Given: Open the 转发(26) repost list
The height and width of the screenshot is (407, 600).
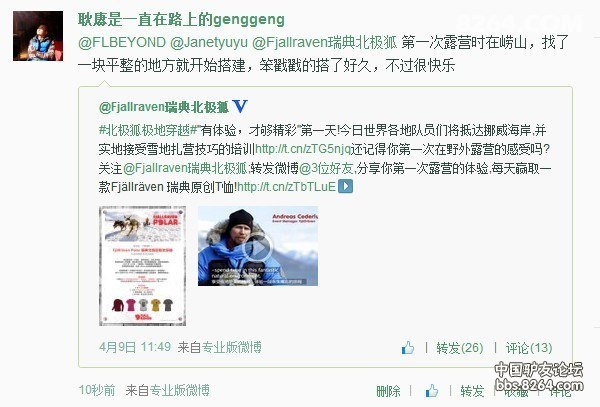Looking at the screenshot, I should 460,348.
